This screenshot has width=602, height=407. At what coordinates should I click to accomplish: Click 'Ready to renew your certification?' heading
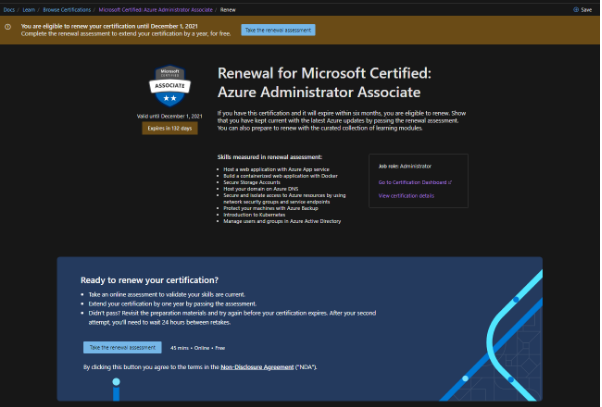[149, 280]
